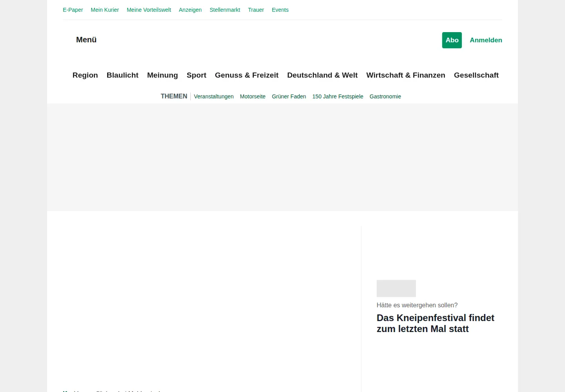
Task: Open Wirtschaft & Finanzen section
Action: (406, 75)
